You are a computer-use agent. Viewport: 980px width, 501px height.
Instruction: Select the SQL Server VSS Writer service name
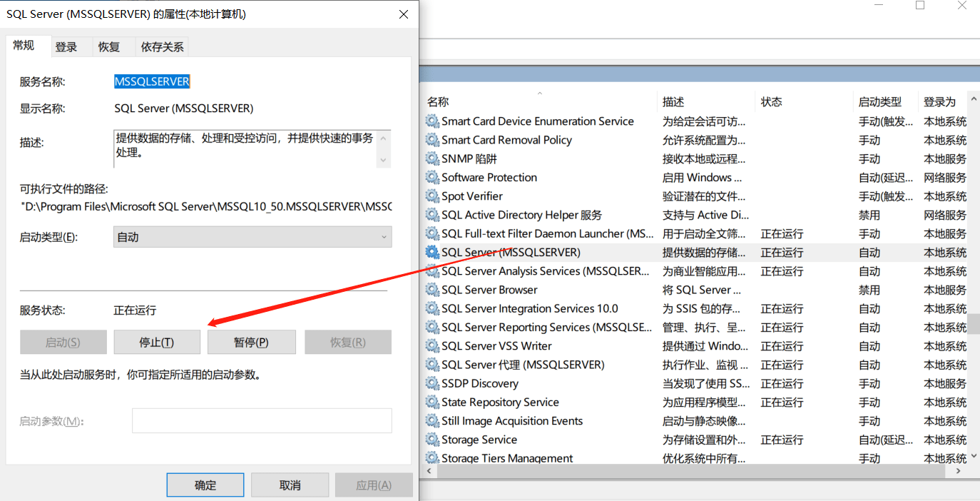496,346
